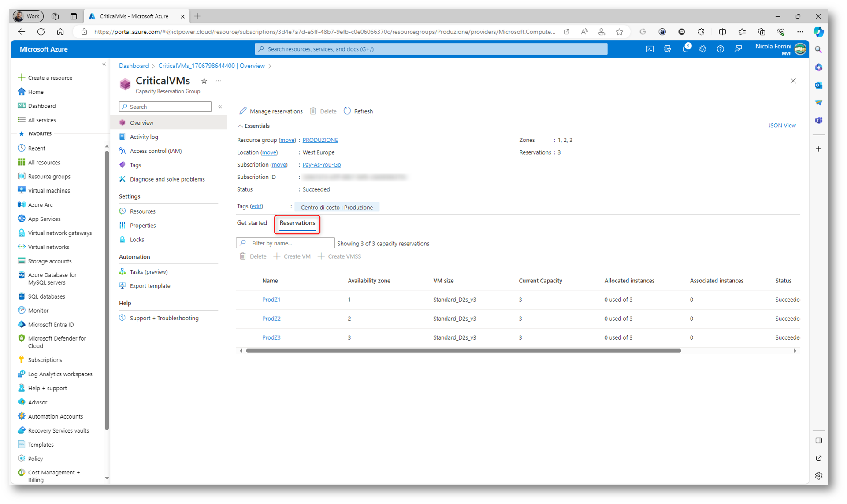Screen dimensions: 847x504
Task: Open Edge browser settings ellipsis menu
Action: click(800, 32)
